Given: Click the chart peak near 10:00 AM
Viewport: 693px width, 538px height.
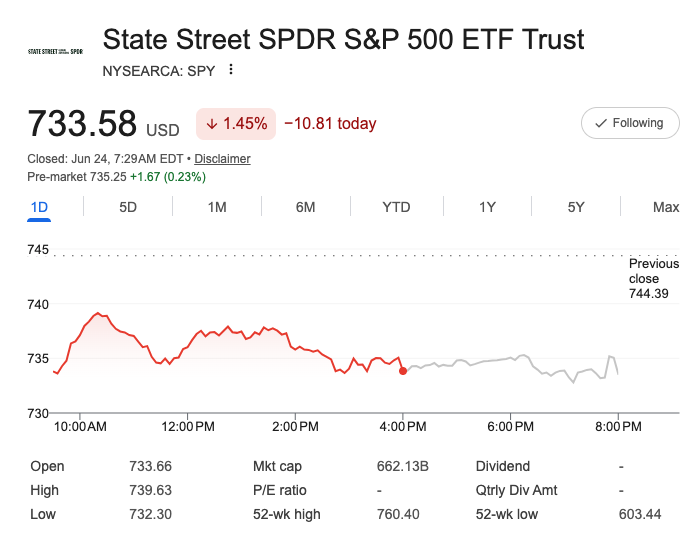Looking at the screenshot, I should tap(98, 313).
